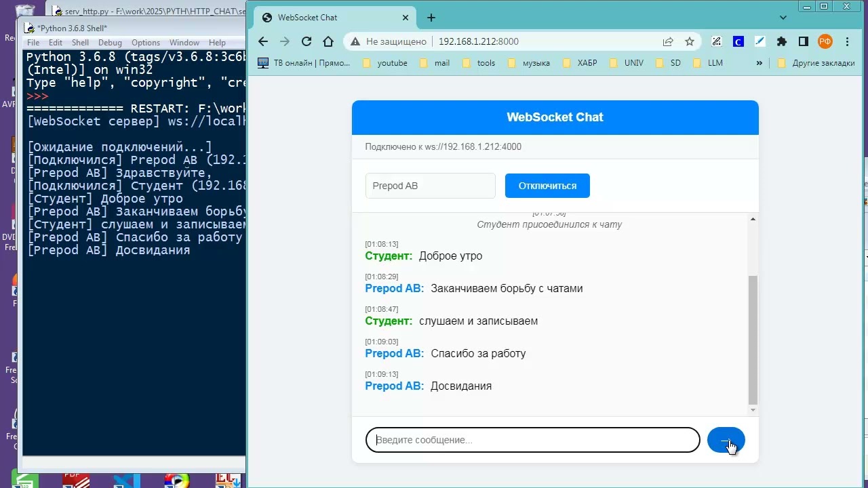Click the address bar URL
868x488 pixels.
478,41
